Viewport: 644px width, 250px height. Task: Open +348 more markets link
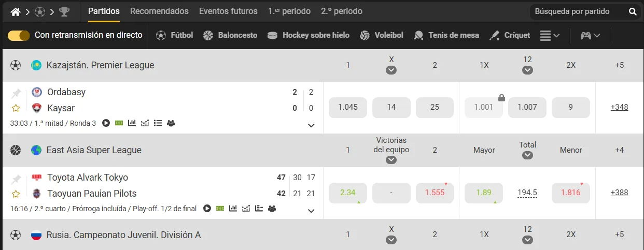619,107
